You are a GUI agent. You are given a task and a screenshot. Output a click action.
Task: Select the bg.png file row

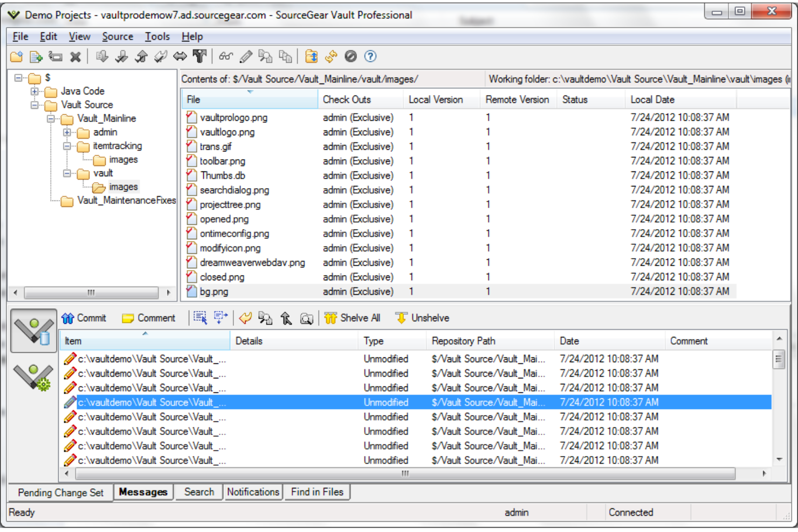tap(217, 292)
